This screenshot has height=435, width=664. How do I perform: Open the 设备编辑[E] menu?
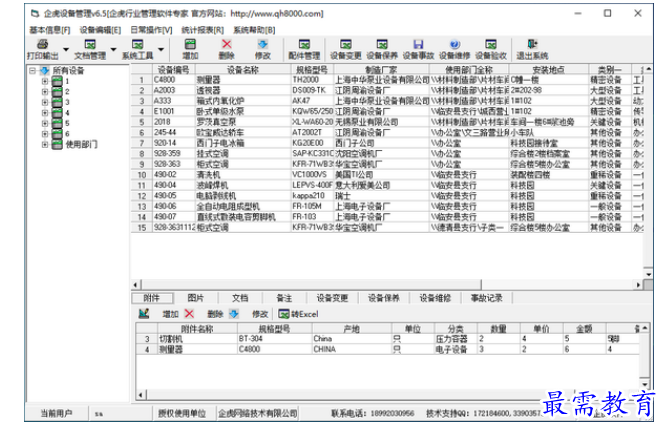(100, 30)
